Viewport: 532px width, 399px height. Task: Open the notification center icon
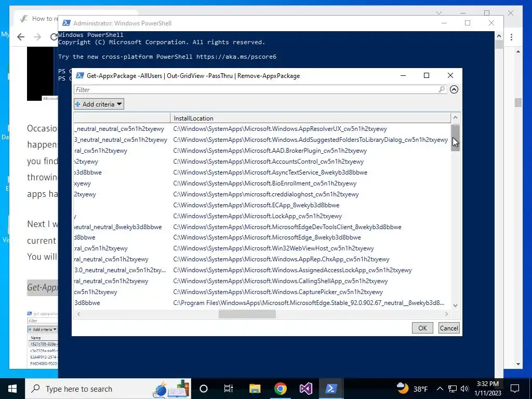click(515, 389)
